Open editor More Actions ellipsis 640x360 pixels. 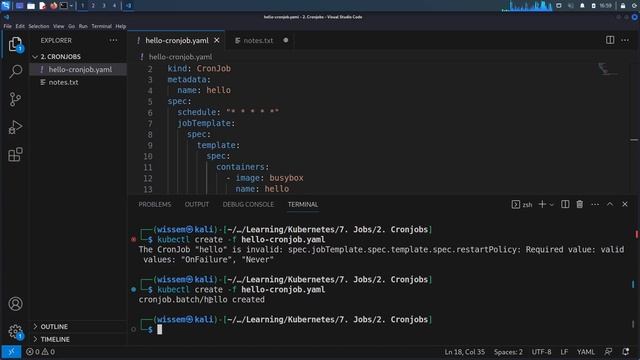[625, 40]
